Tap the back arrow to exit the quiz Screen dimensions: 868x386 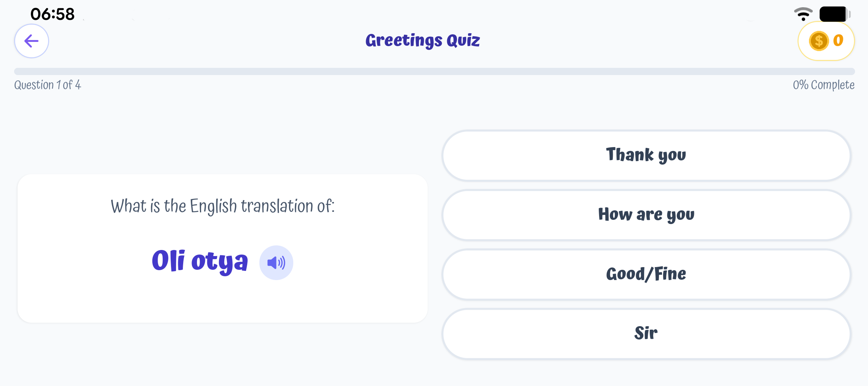point(31,41)
